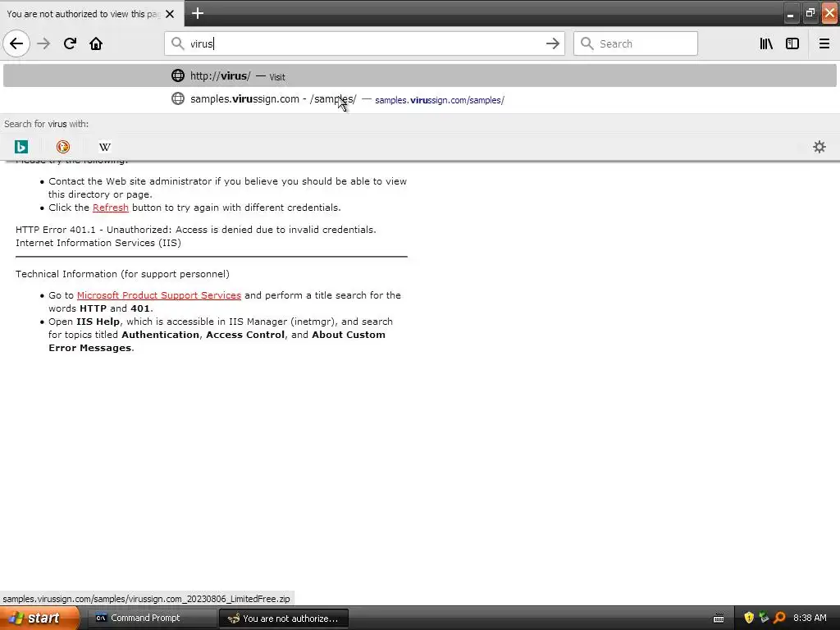Click the globe icon beside samples.virussign.com
Viewport: 840px width, 630px height.
point(178,98)
